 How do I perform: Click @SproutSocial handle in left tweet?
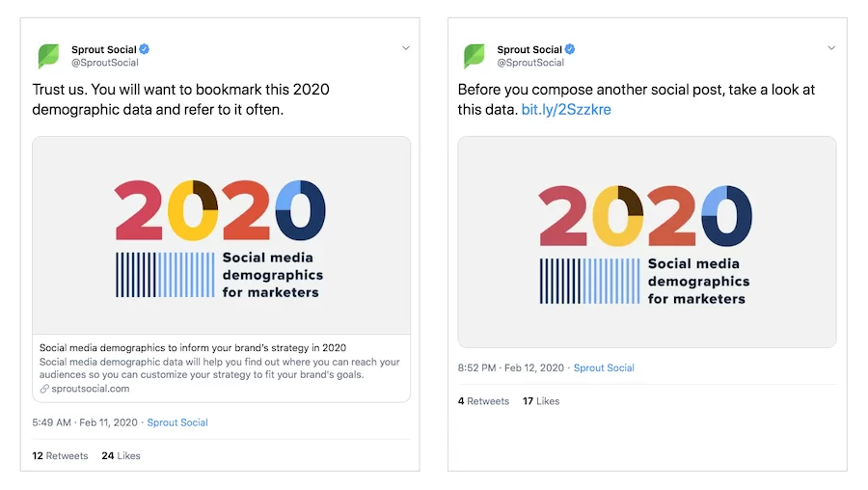[104, 63]
